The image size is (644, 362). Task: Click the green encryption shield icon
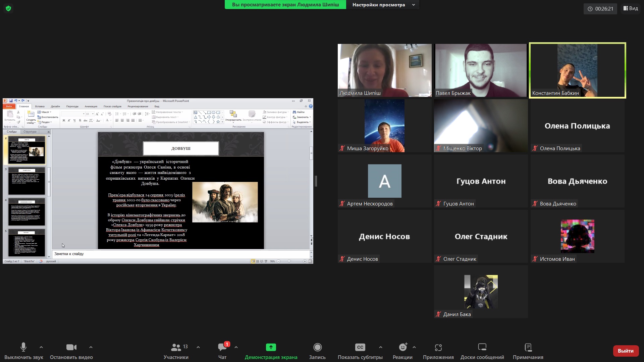pos(8,8)
